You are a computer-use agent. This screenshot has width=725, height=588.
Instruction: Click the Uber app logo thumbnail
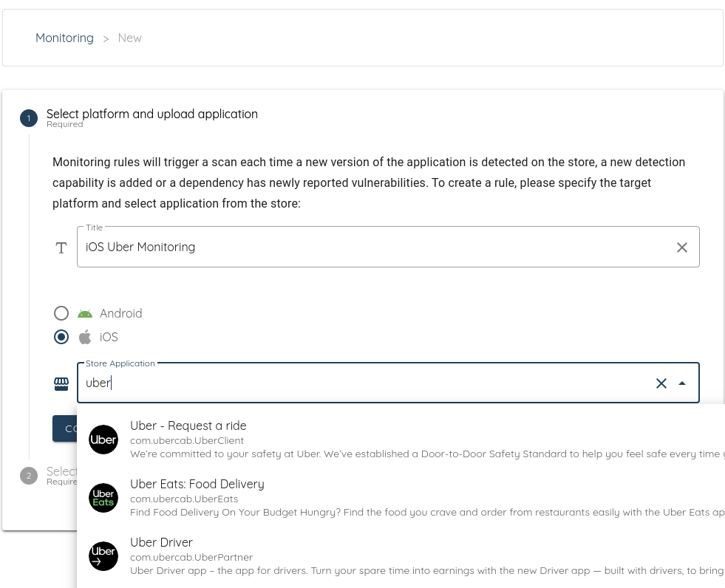pyautogui.click(x=103, y=439)
